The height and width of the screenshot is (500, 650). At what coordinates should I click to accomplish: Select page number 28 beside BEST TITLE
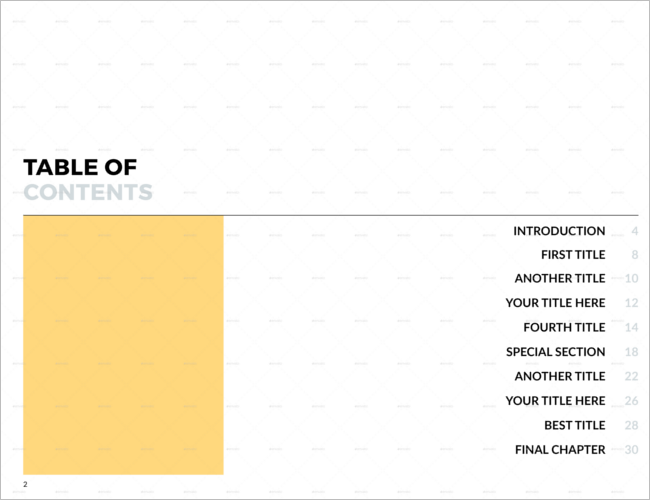tap(631, 425)
